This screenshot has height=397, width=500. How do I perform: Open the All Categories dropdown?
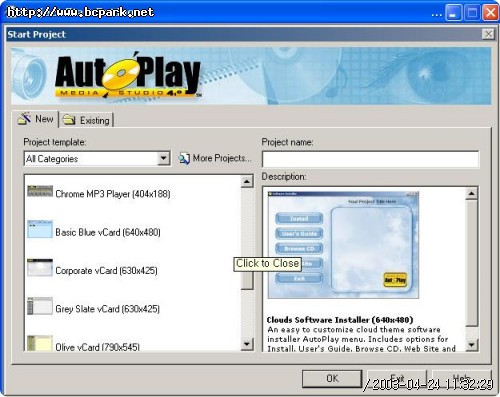click(x=163, y=158)
